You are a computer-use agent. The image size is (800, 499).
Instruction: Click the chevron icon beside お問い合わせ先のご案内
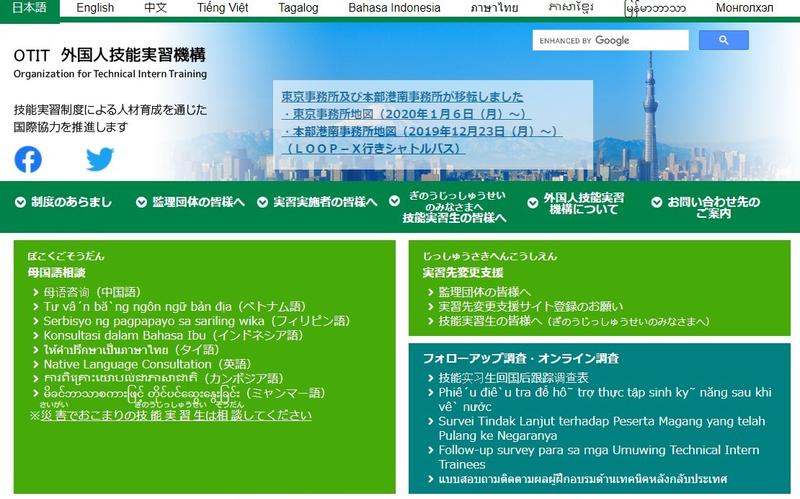click(657, 203)
